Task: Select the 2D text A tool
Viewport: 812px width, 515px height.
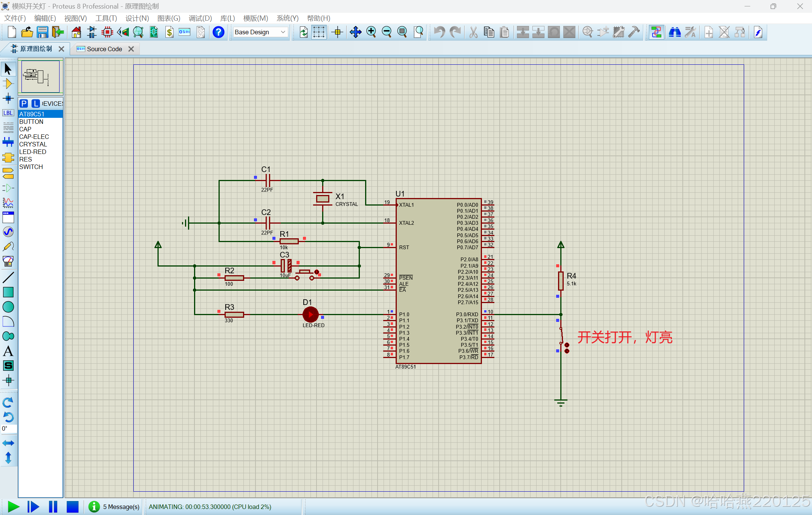Action: pos(8,351)
